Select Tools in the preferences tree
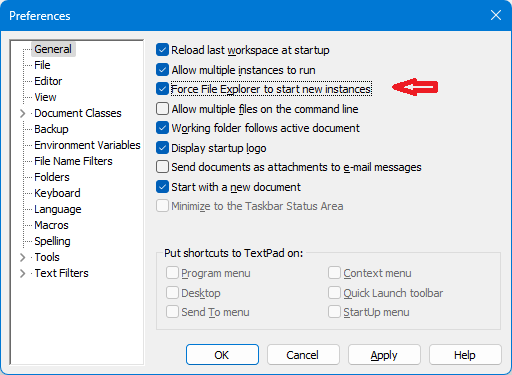 coord(47,257)
